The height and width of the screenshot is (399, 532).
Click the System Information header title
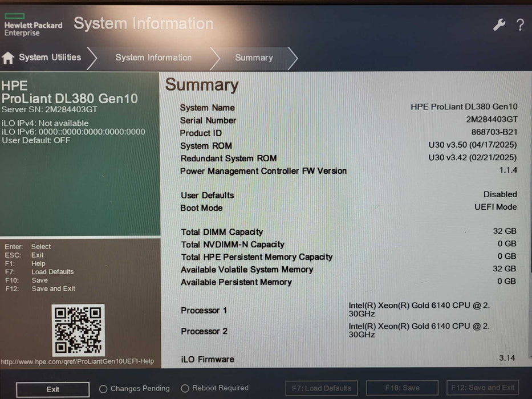(x=144, y=23)
